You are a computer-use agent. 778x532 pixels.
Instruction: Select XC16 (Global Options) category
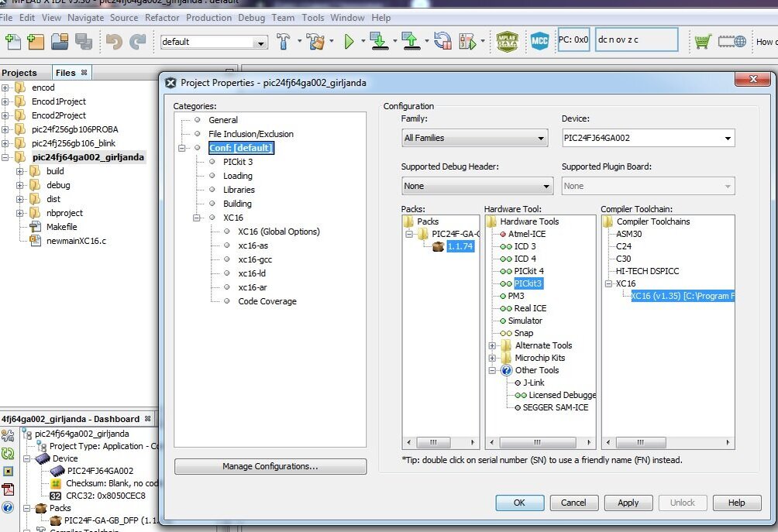(279, 232)
